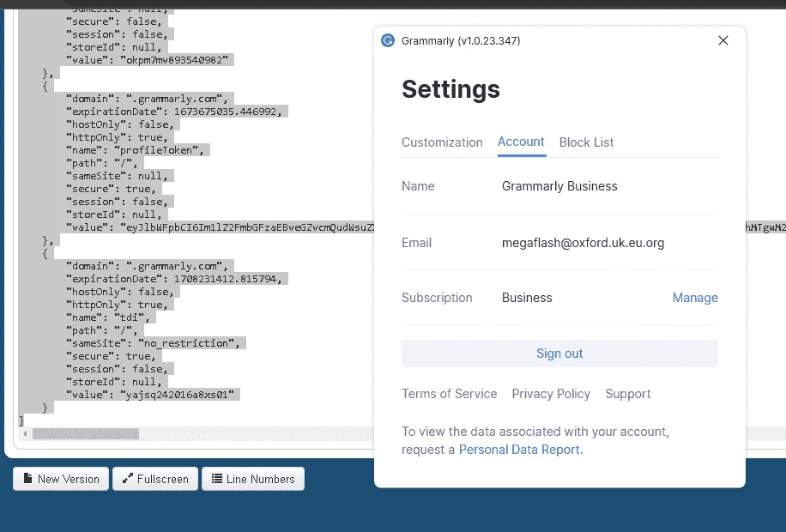786x532 pixels.
Task: Click the Settings heading
Action: (450, 89)
